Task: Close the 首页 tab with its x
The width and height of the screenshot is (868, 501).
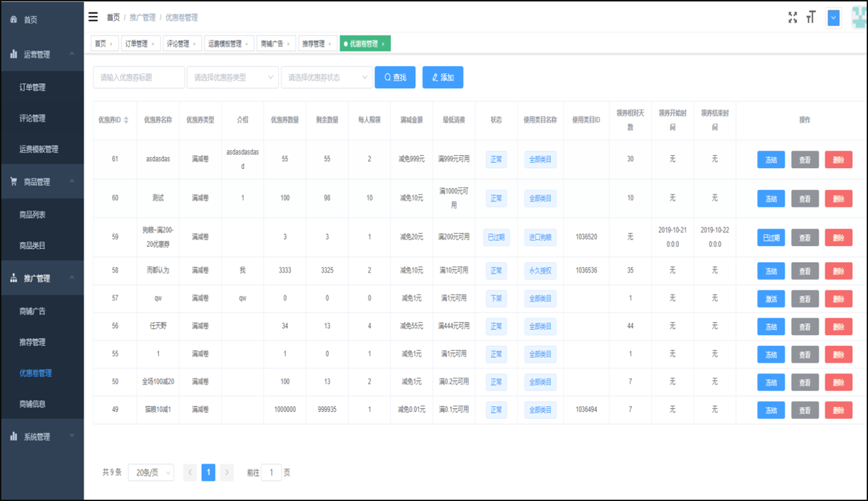Action: pos(111,44)
